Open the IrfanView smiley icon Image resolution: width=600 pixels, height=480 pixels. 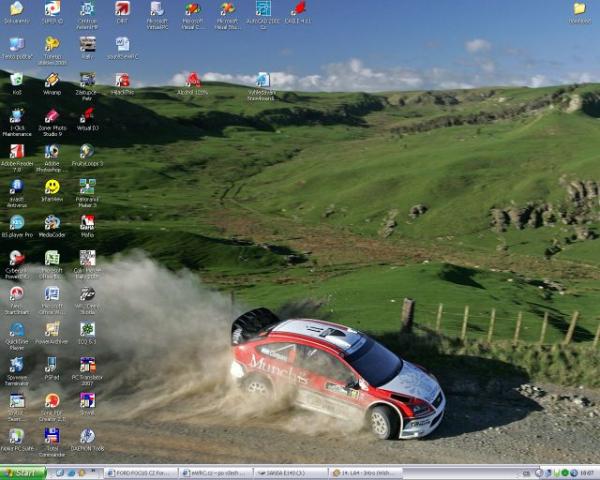coord(52,187)
